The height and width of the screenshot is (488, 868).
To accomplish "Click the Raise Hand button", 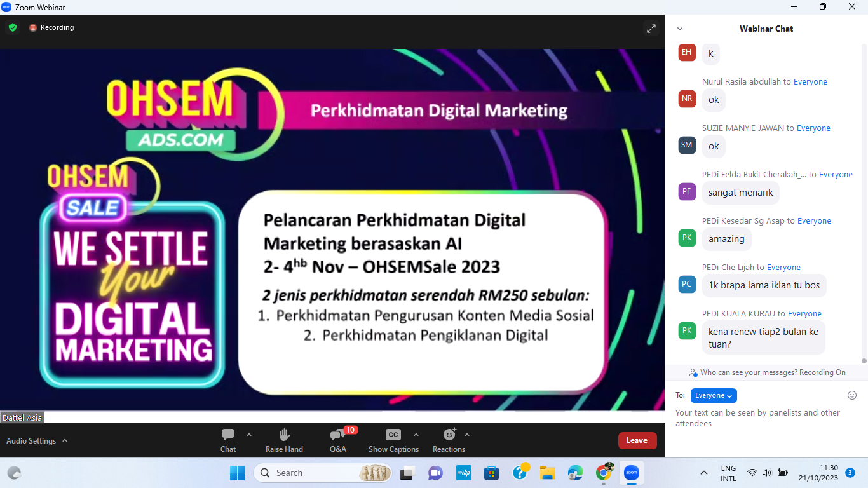I will (x=284, y=440).
